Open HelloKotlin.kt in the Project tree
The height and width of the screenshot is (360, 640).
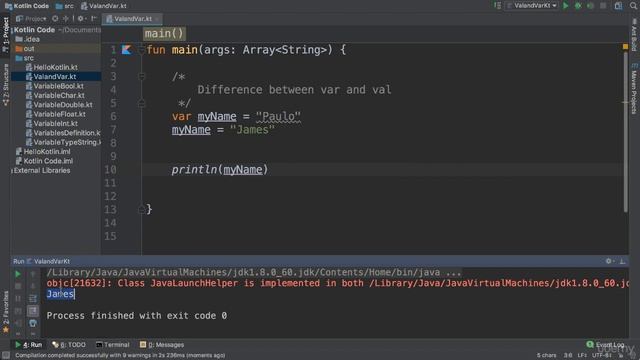click(51, 67)
